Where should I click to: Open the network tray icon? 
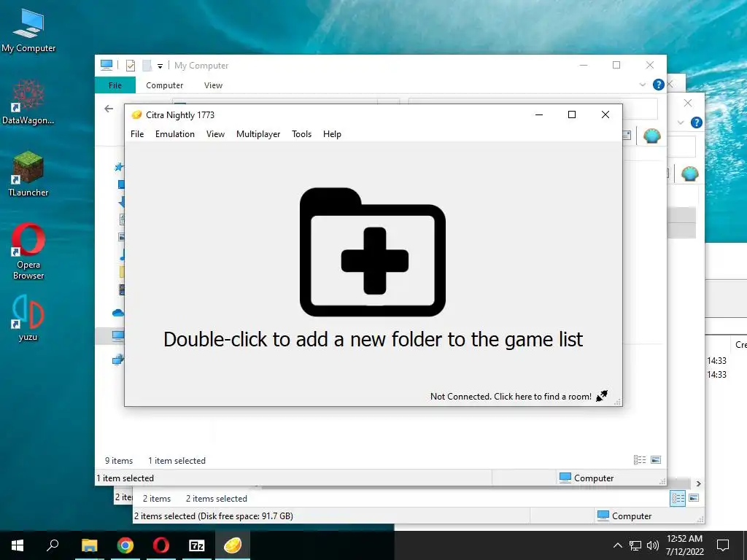pos(635,545)
